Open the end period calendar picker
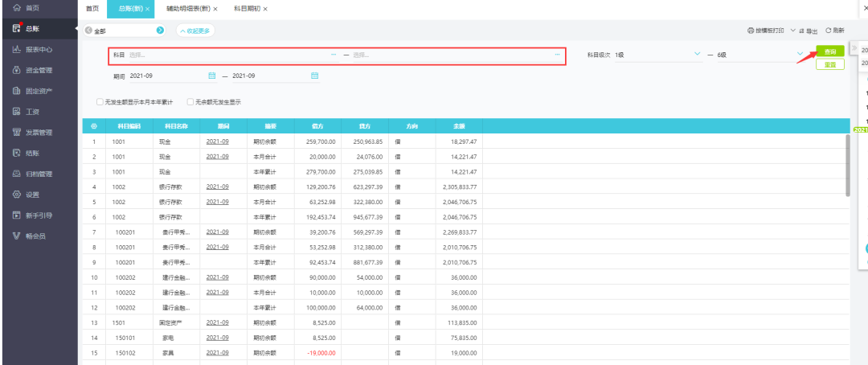The height and width of the screenshot is (365, 868). (314, 76)
